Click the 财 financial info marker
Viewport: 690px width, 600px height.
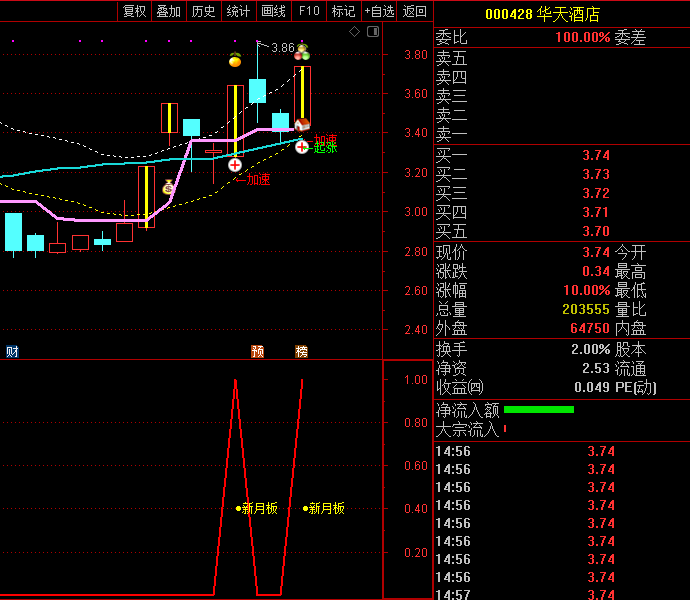[12, 351]
